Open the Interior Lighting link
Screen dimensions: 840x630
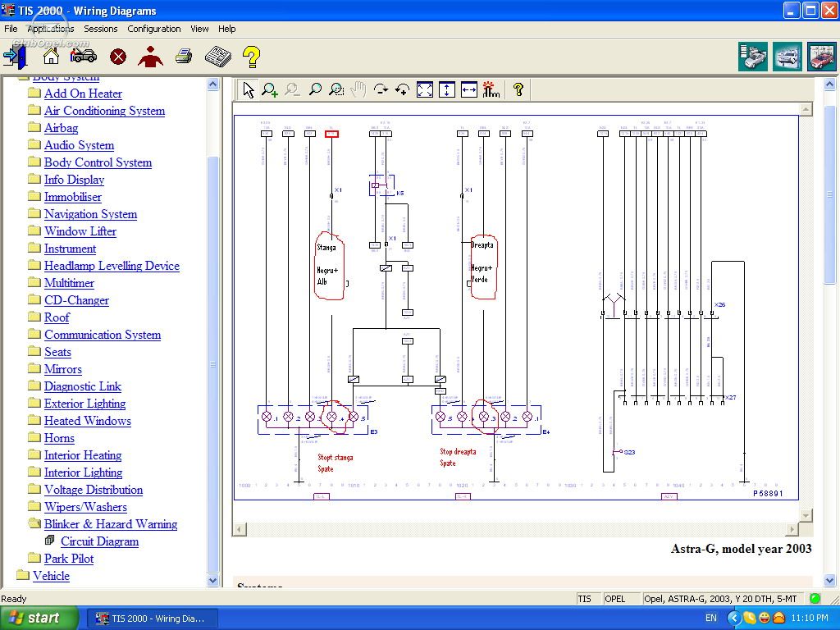click(x=83, y=472)
